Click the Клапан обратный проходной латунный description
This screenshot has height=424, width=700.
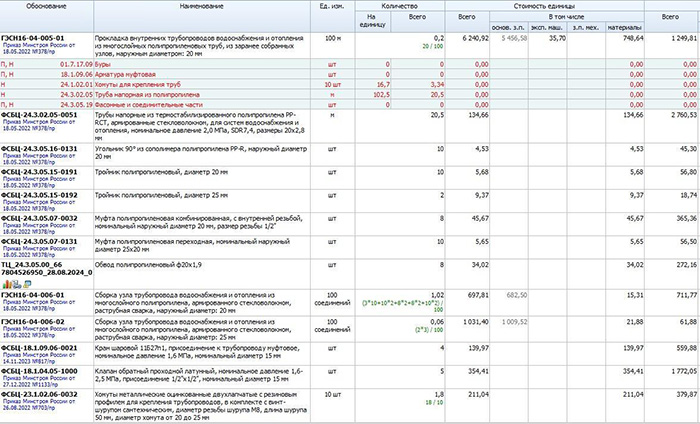[x=199, y=375]
